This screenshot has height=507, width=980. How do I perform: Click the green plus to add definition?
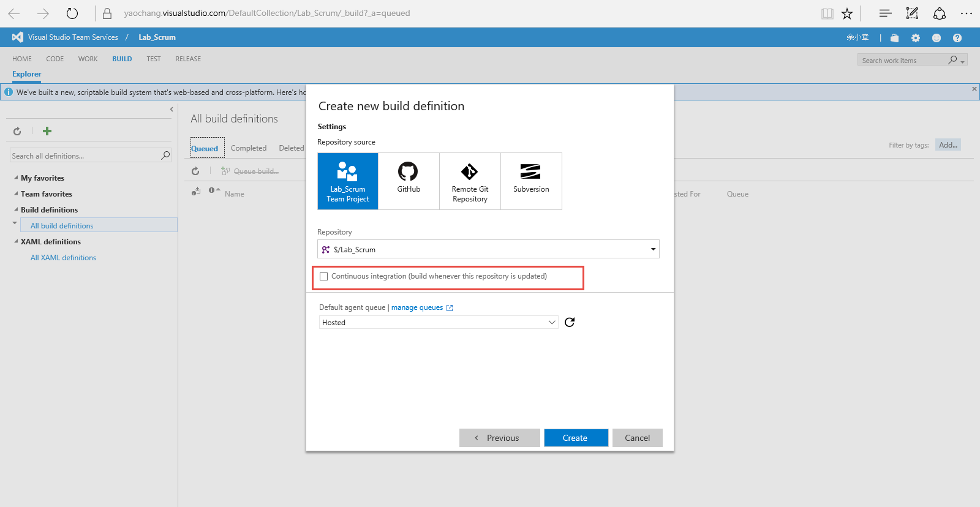pyautogui.click(x=47, y=131)
